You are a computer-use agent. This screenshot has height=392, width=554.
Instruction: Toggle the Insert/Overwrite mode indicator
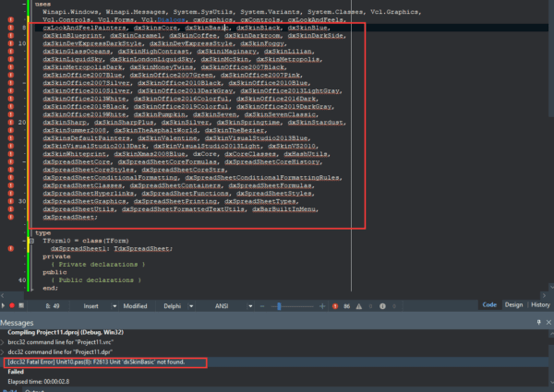(90, 306)
